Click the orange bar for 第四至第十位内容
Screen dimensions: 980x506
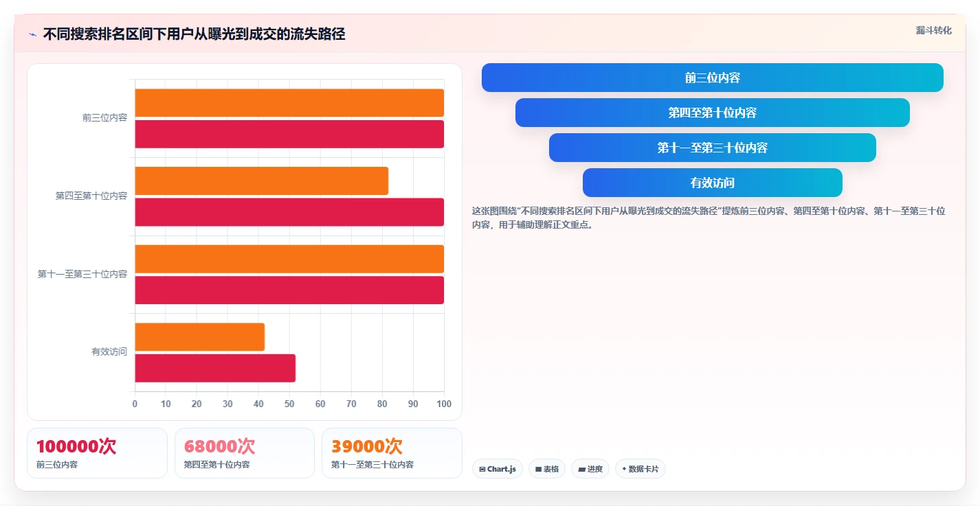click(x=262, y=181)
